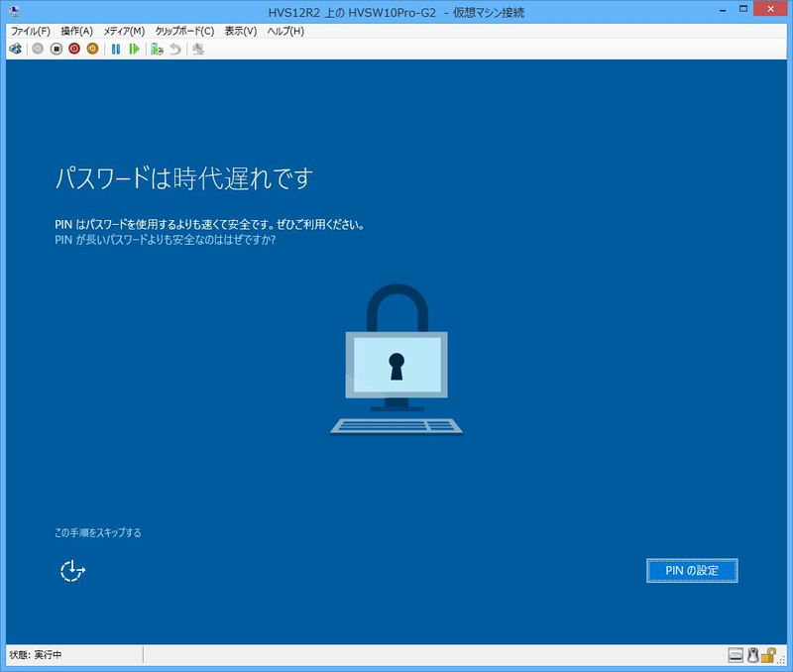Click the orange Save state icon
The image size is (793, 672).
[x=92, y=49]
